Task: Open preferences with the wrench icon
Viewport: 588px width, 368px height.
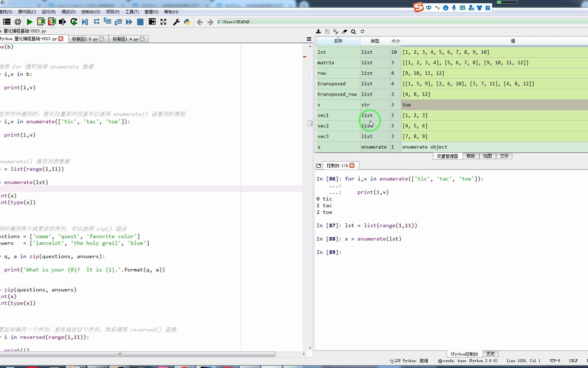Action: (x=176, y=22)
